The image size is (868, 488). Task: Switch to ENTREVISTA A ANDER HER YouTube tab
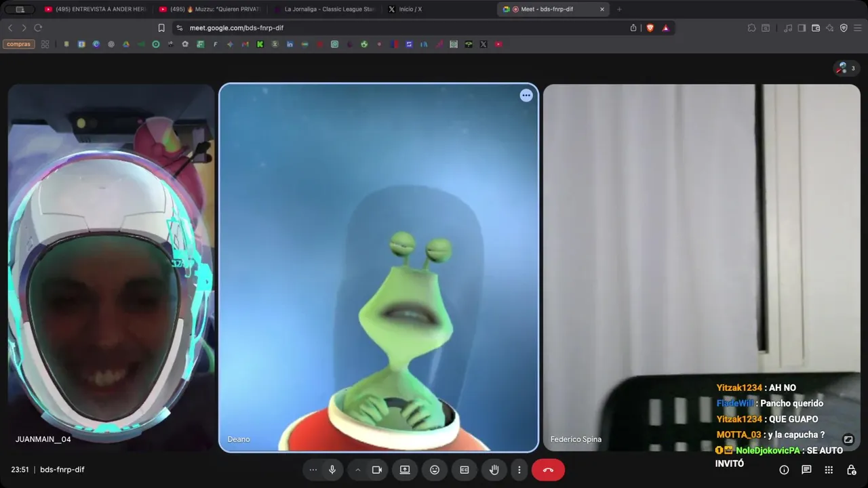click(x=95, y=9)
